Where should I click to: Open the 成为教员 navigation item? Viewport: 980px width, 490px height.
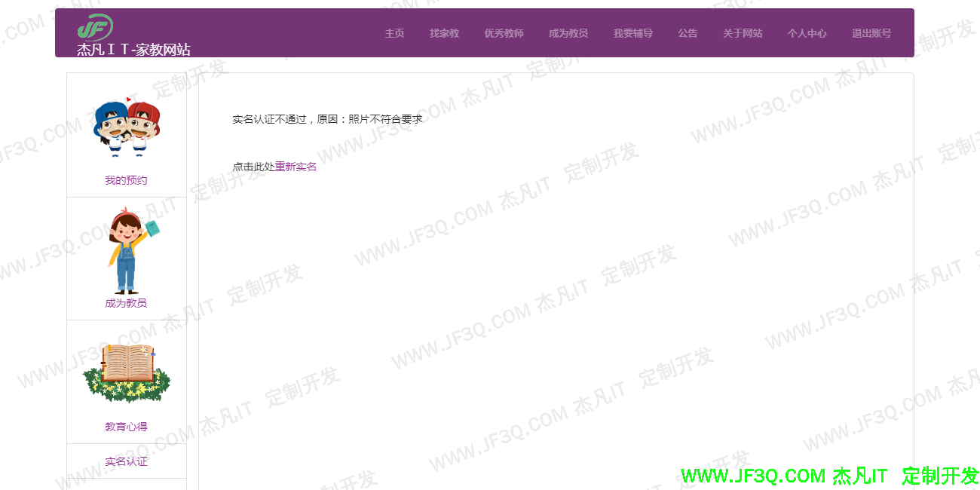(568, 32)
